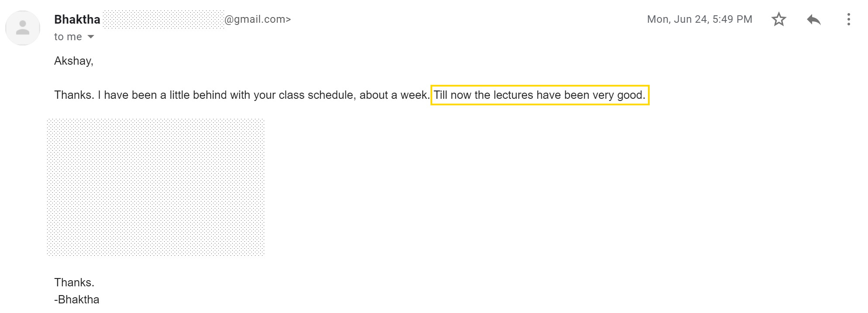This screenshot has width=868, height=313.
Task: Click the "-Bhaktha" signature line
Action: [77, 299]
